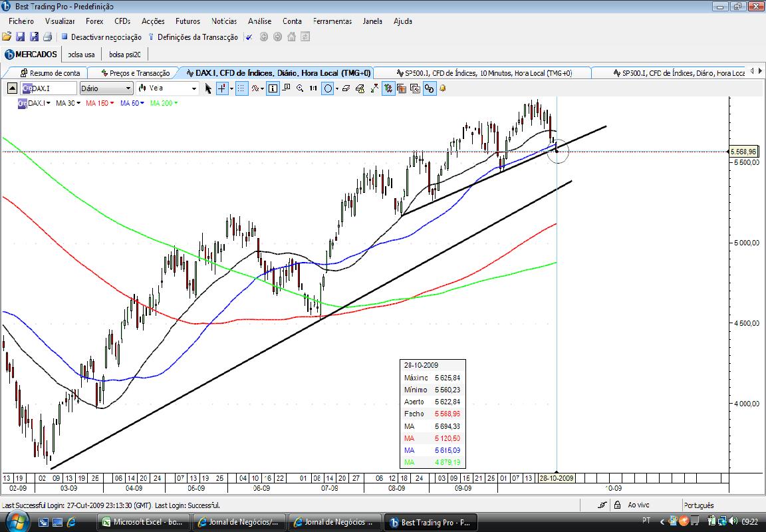Click the indicators wave icon
The height and width of the screenshot is (532, 766).
255,88
